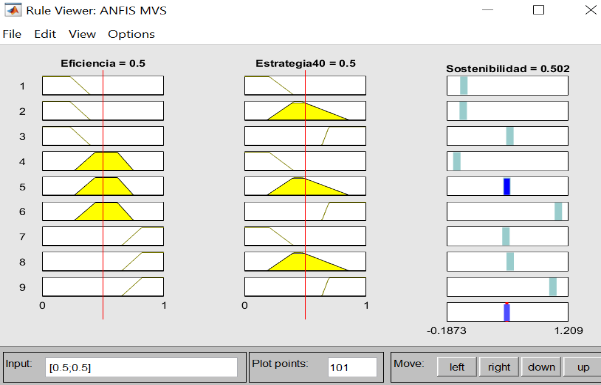Screen dimensions: 601x385
Task: Click the right move button
Action: click(x=499, y=367)
